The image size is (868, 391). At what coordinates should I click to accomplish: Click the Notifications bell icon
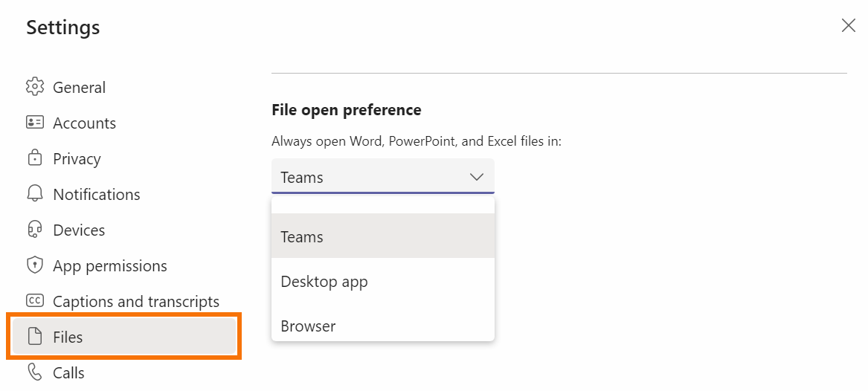click(x=35, y=193)
